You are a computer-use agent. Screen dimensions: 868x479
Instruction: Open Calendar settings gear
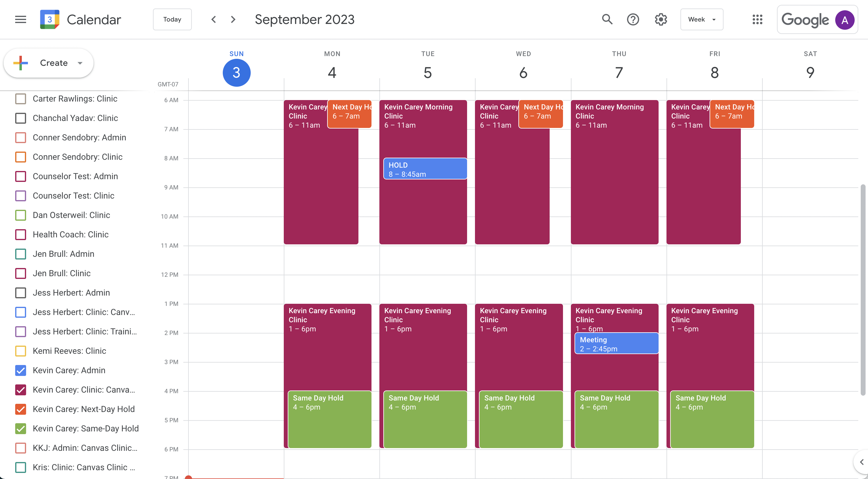pyautogui.click(x=660, y=19)
